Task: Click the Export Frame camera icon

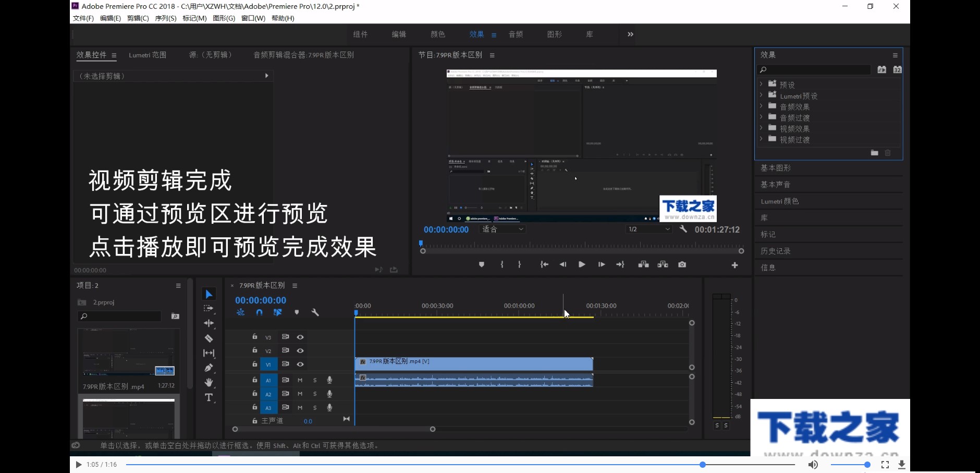Action: [x=682, y=264]
